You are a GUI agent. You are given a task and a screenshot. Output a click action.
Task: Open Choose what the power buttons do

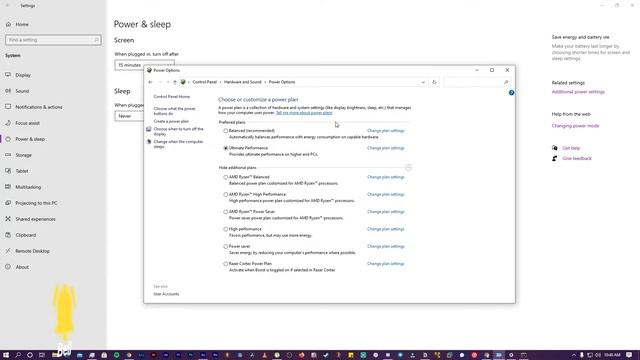pos(174,111)
